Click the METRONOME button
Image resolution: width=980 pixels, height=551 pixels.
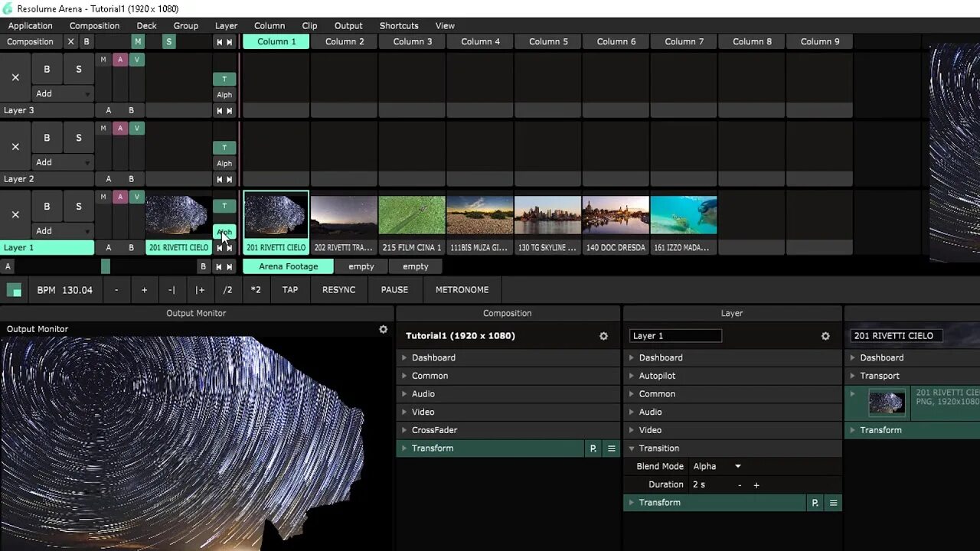[462, 290]
